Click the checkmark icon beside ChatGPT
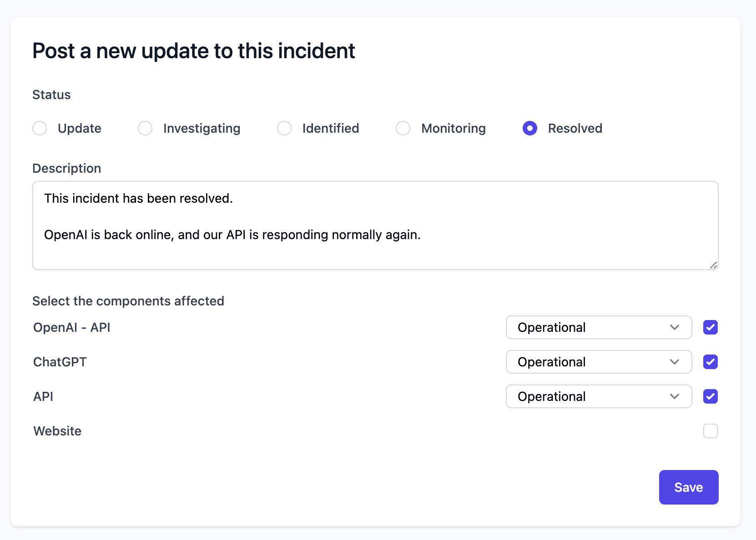The image size is (756, 540). (710, 362)
